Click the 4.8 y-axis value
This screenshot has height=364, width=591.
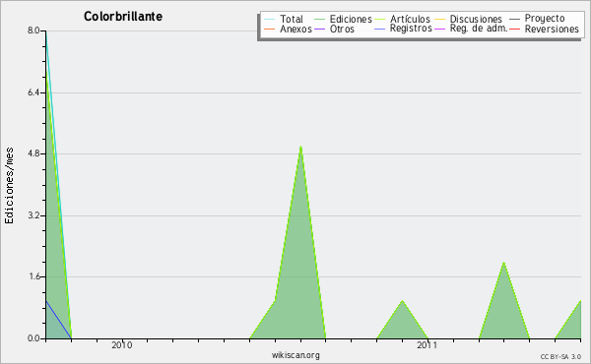(x=33, y=153)
